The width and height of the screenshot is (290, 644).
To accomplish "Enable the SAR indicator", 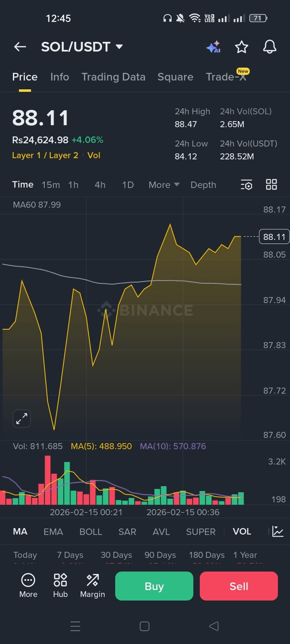I will pos(127,532).
